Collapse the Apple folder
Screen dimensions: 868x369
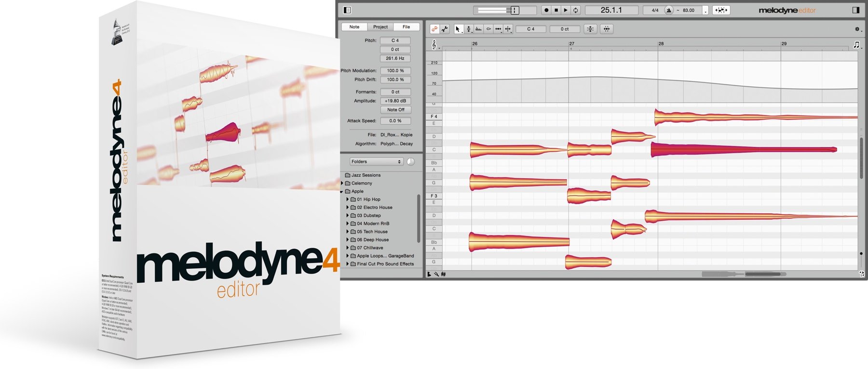click(342, 192)
